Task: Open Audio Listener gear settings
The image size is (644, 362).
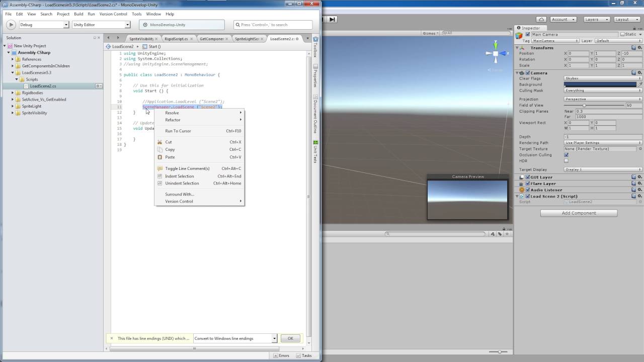Action: (x=639, y=190)
